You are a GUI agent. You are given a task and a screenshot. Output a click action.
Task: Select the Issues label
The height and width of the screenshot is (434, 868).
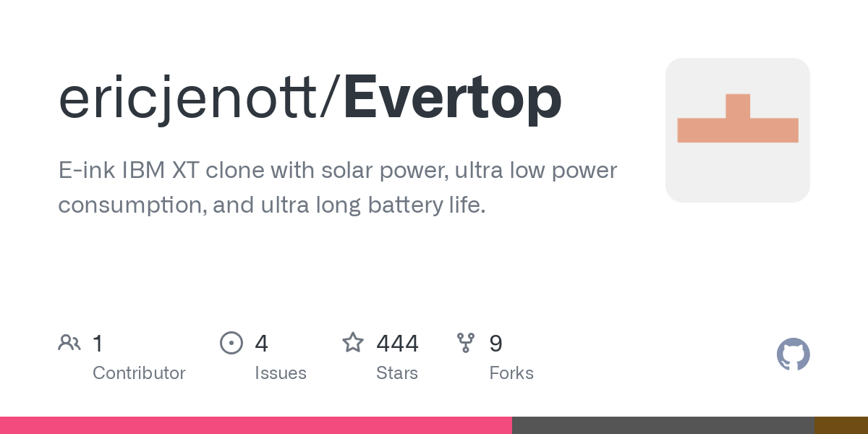coord(281,373)
